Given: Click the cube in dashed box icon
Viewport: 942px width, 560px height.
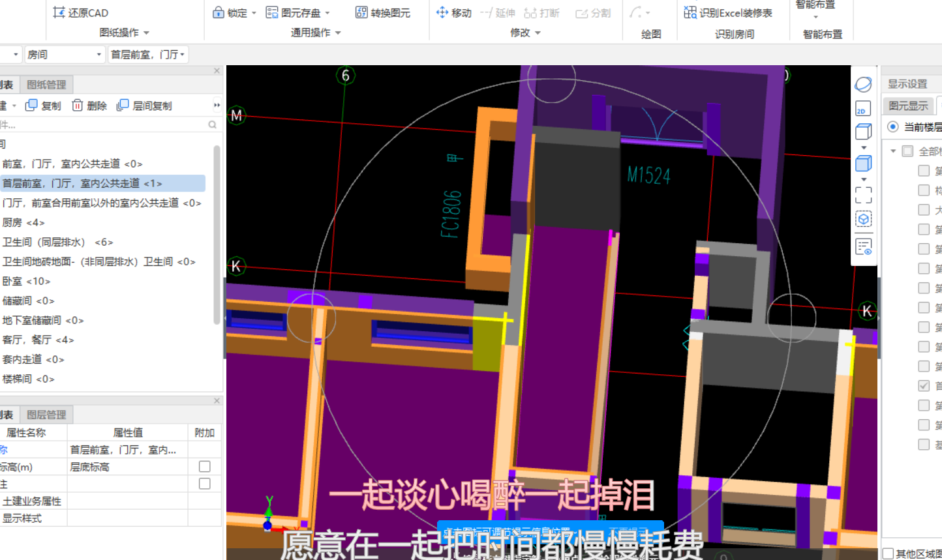Looking at the screenshot, I should click(863, 219).
